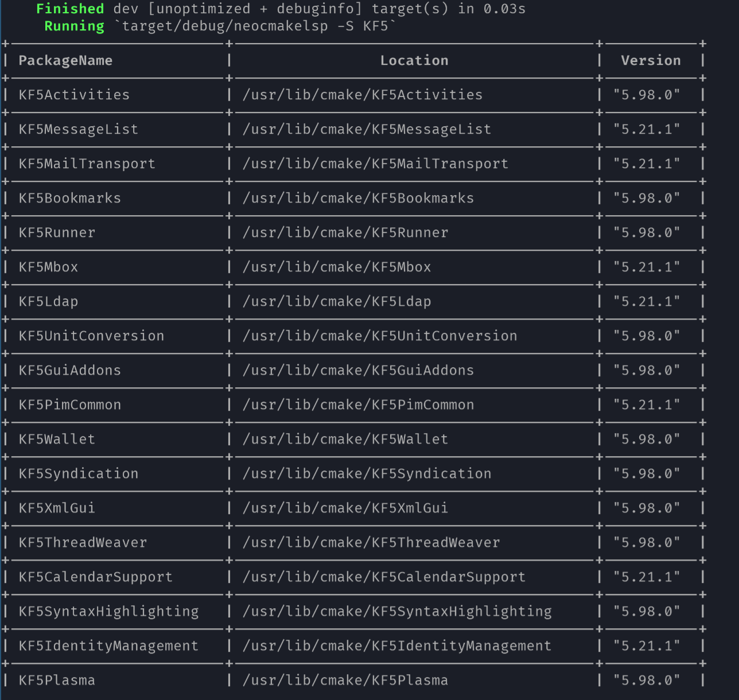Select KF5SyntaxHighlighting in the PackageName column
739x700 pixels.
tap(109, 612)
